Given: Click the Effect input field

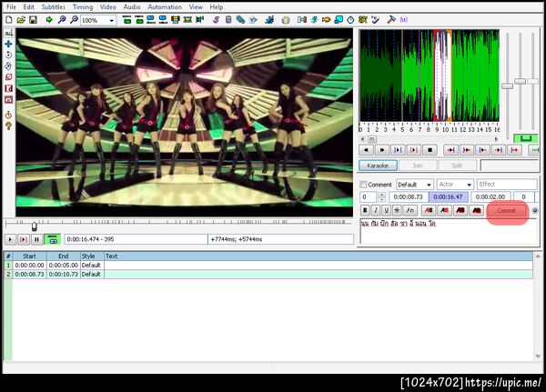Looking at the screenshot, I should [507, 185].
